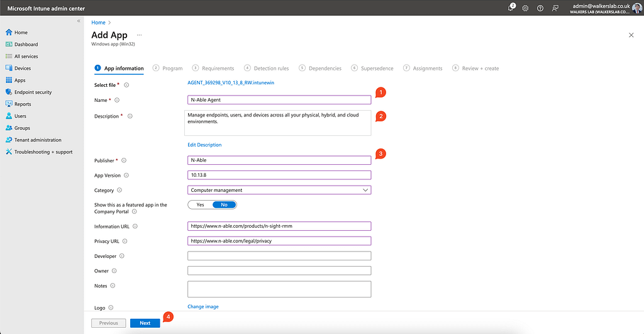Open the settings gear in header
Image resolution: width=644 pixels, height=334 pixels.
[525, 8]
